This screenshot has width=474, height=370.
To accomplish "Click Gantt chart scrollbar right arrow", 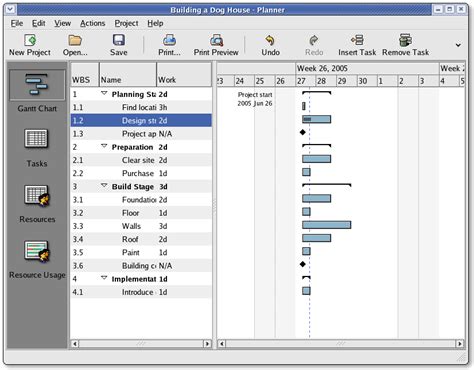I will 460,344.
